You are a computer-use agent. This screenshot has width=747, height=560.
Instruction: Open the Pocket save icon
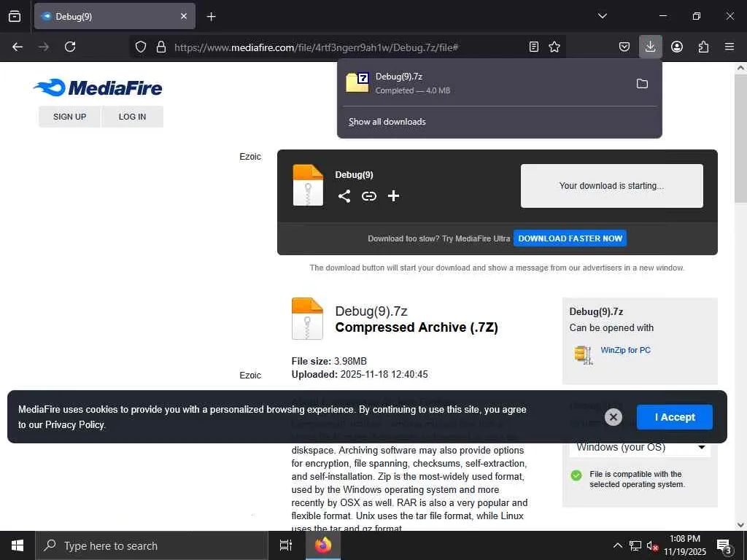624,47
